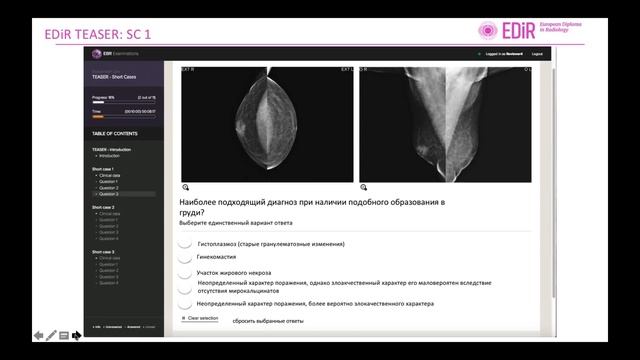
Task: Go to Short case 1 Question 1
Action: point(109,182)
